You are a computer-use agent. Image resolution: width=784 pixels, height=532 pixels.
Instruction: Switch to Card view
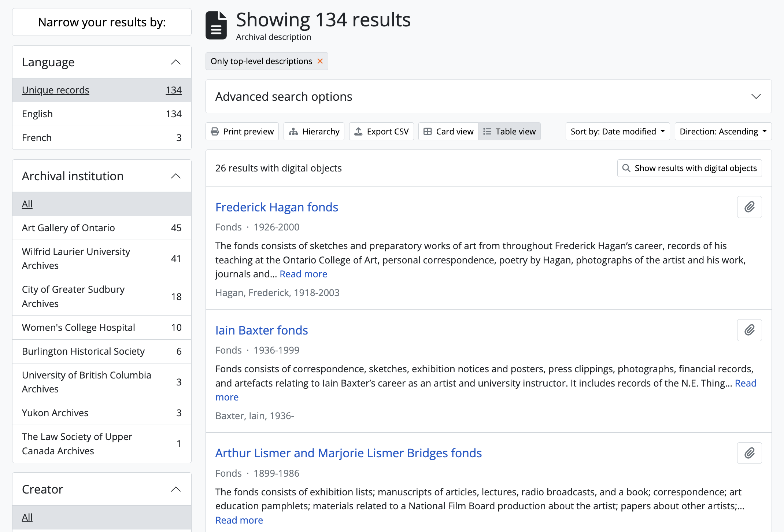pyautogui.click(x=448, y=132)
